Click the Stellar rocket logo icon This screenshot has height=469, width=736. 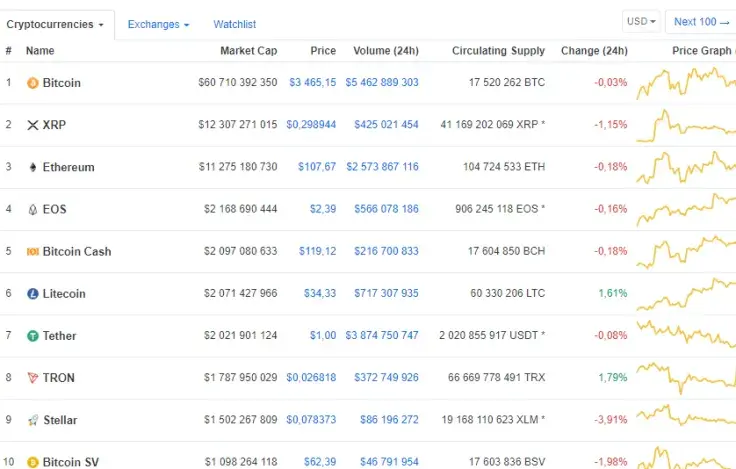[x=33, y=420]
